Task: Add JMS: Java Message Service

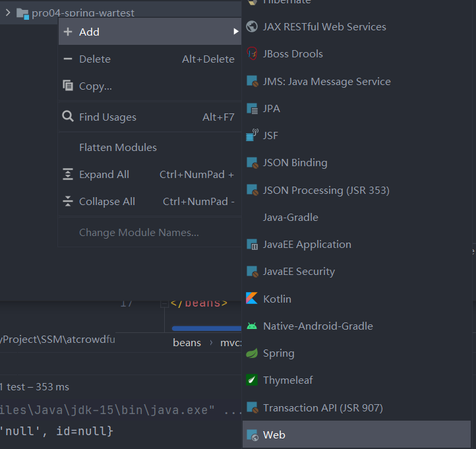Action: (x=357, y=81)
